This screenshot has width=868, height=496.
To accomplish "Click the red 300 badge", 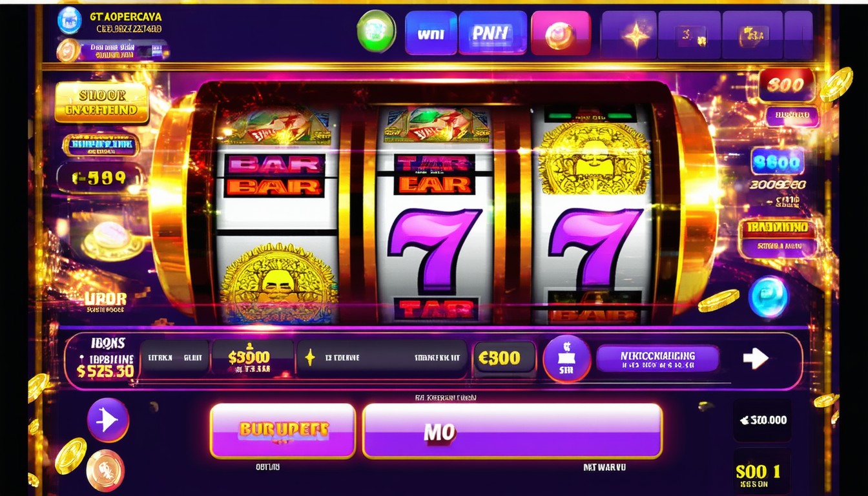I will coord(786,85).
